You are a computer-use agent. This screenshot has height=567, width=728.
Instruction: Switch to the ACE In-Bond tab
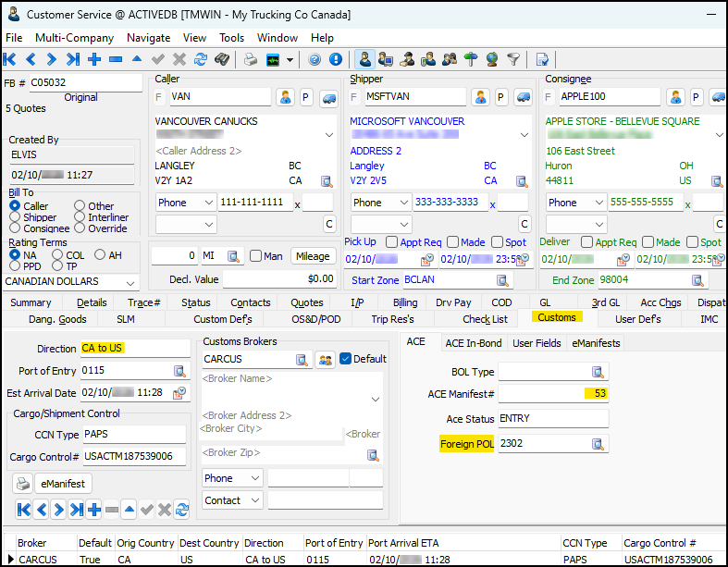pyautogui.click(x=475, y=342)
